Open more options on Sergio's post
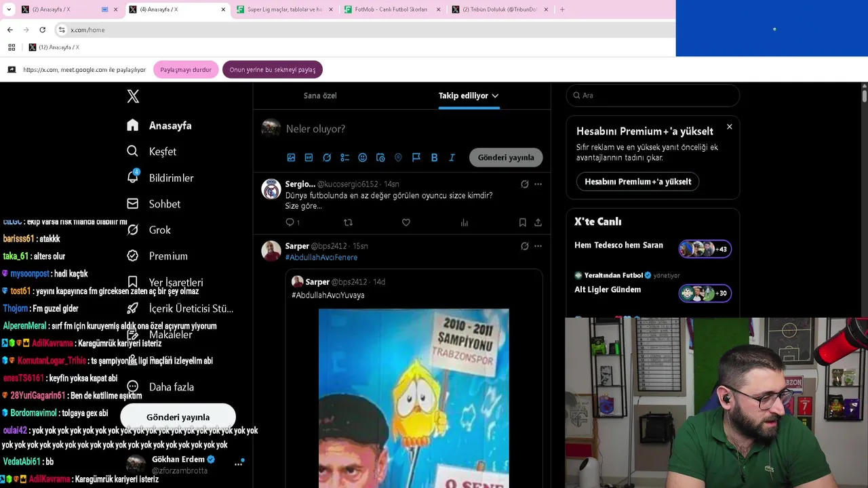 (538, 184)
